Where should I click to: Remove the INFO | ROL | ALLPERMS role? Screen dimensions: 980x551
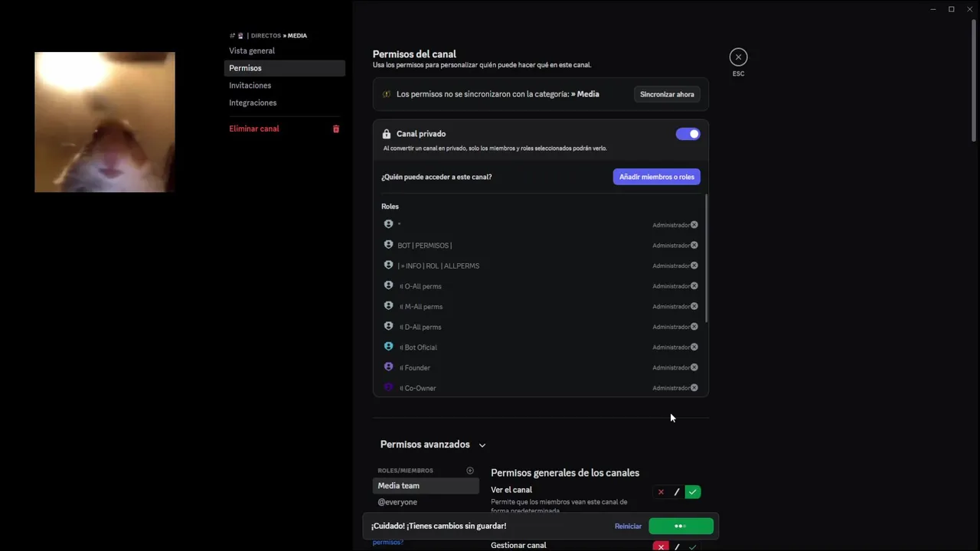(694, 266)
